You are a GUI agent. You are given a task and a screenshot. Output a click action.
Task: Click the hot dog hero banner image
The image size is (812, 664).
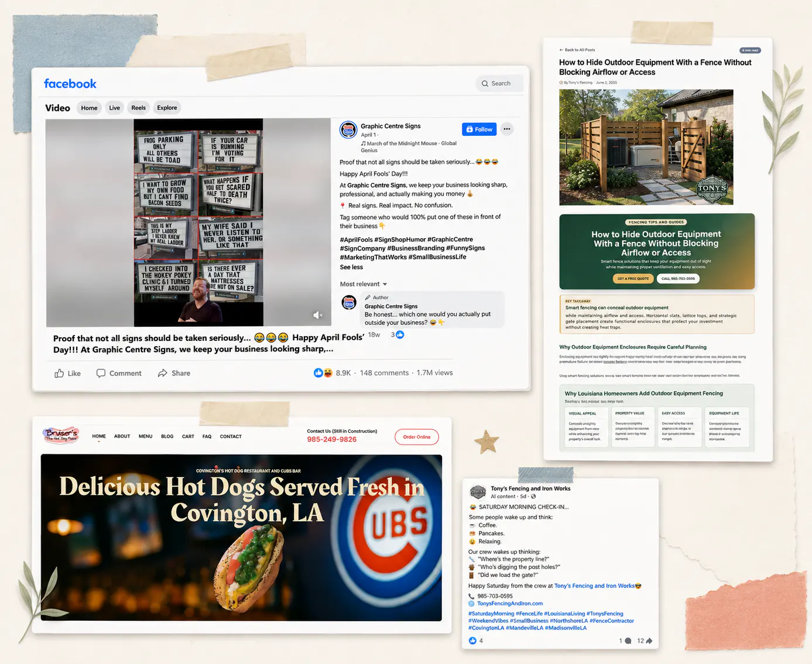241,538
